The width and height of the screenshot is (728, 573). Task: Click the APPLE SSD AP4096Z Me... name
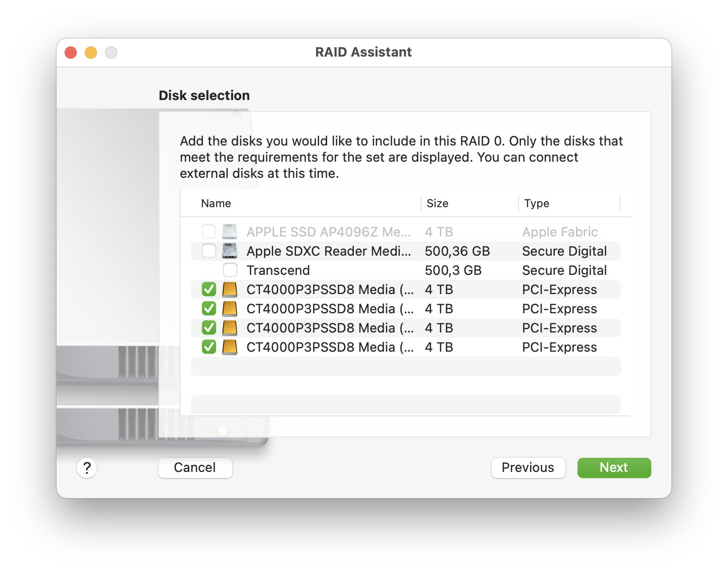click(329, 232)
